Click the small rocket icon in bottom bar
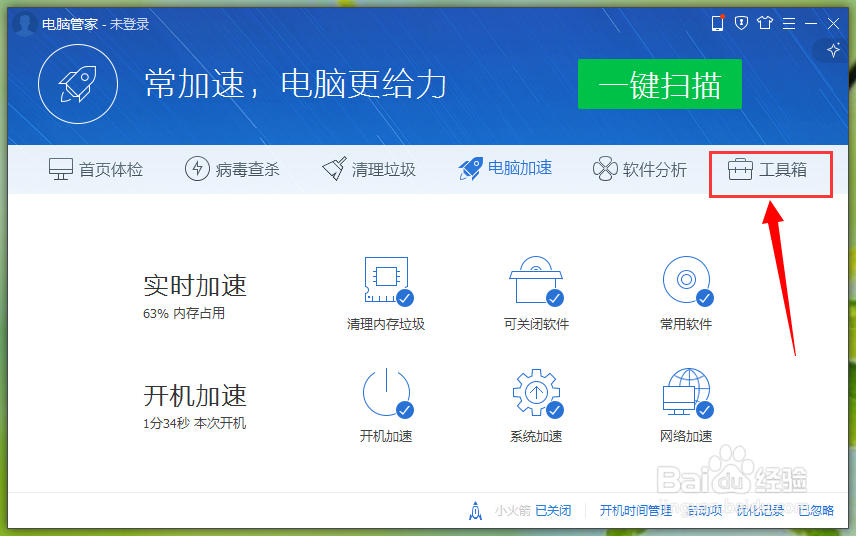This screenshot has width=856, height=536. click(475, 511)
